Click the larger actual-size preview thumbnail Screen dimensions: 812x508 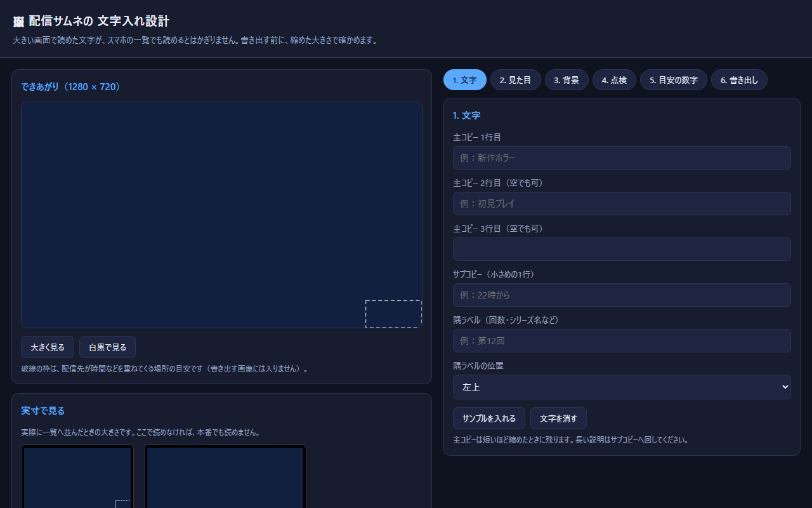click(x=225, y=476)
